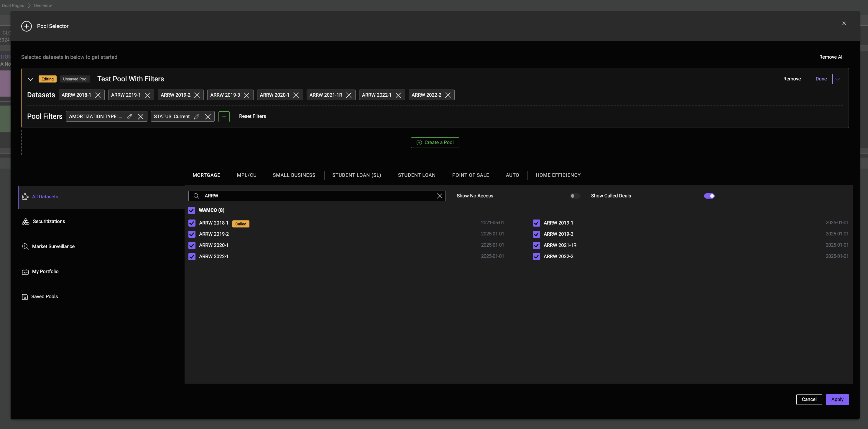Uncheck the ARRW 2018-1 dataset
Viewport: 868px width, 429px height.
(192, 223)
